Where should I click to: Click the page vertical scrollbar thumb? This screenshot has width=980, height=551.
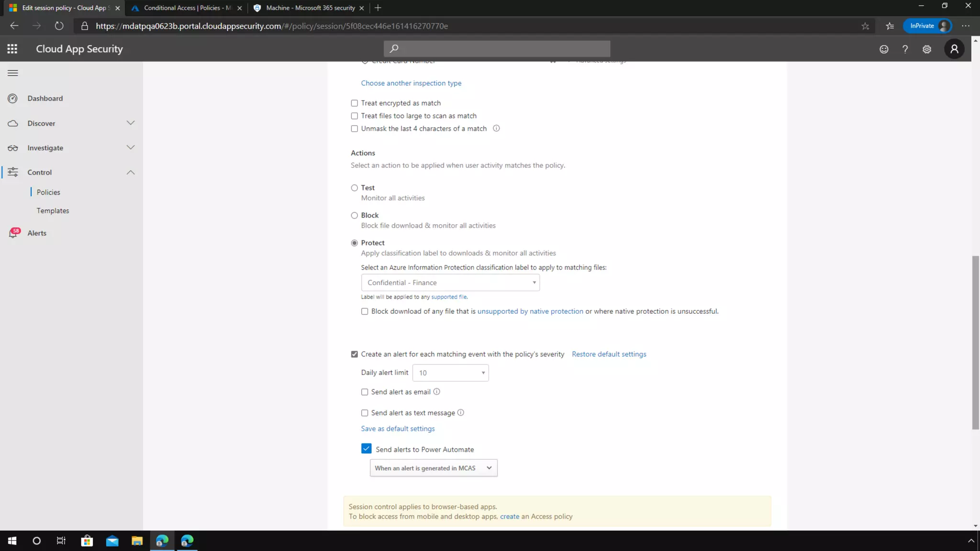(975, 342)
